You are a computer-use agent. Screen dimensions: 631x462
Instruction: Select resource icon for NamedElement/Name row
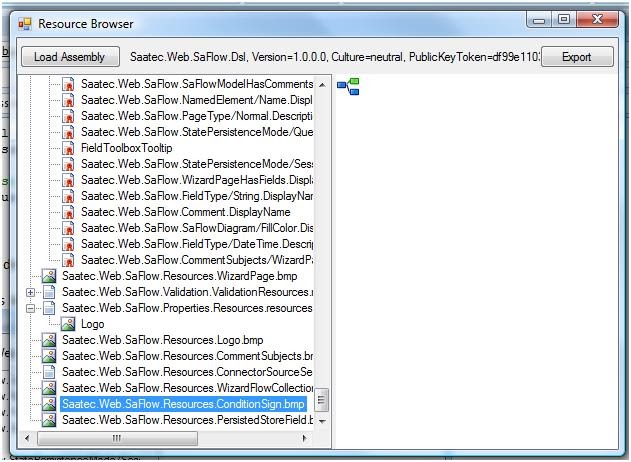68,100
